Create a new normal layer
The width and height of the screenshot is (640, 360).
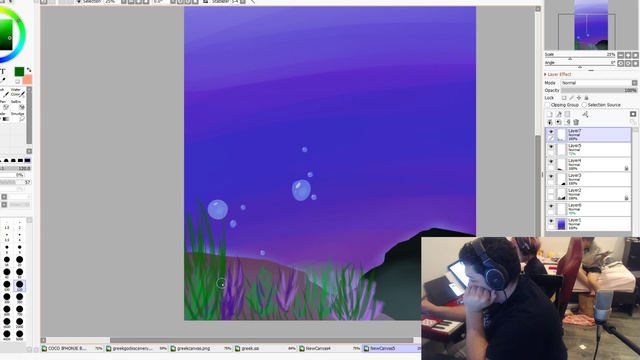[x=550, y=114]
